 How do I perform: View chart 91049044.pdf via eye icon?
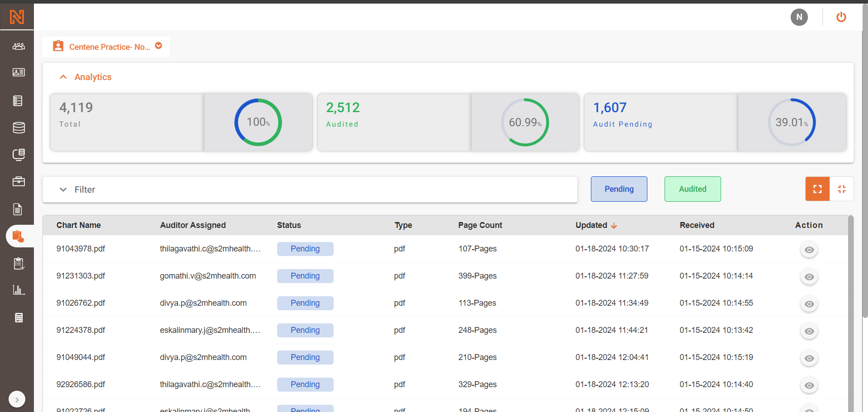[809, 358]
